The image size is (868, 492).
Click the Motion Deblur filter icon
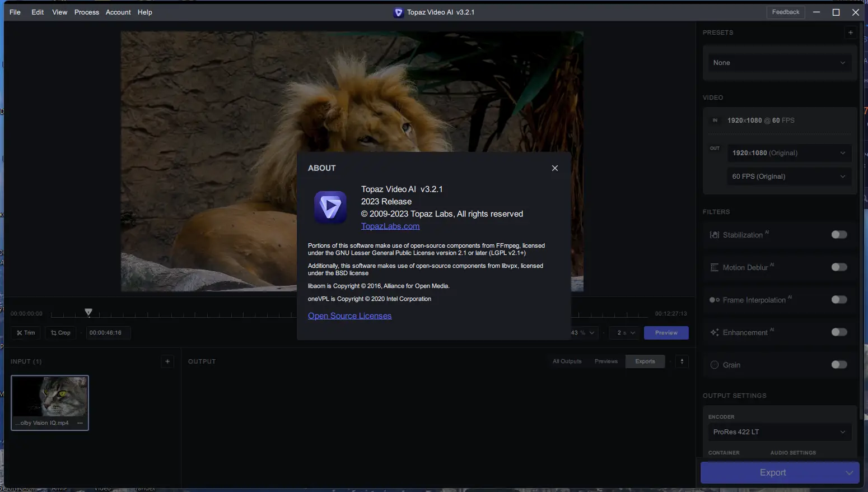tap(715, 267)
